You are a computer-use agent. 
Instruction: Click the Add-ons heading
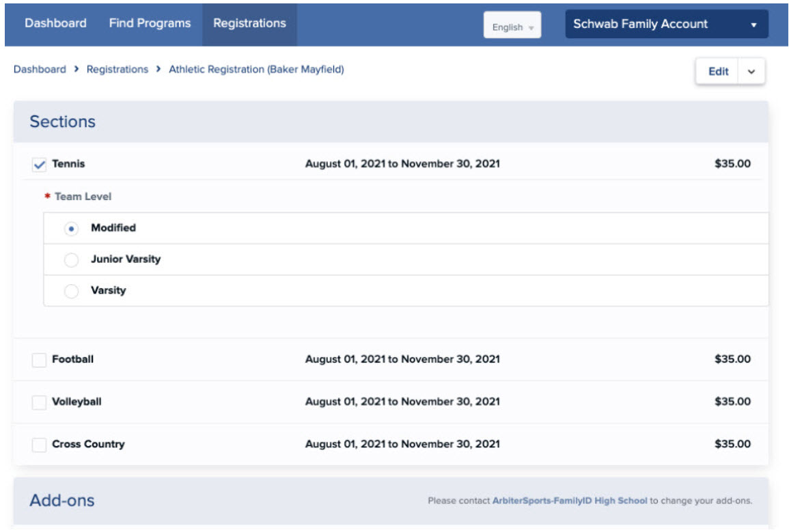(62, 501)
